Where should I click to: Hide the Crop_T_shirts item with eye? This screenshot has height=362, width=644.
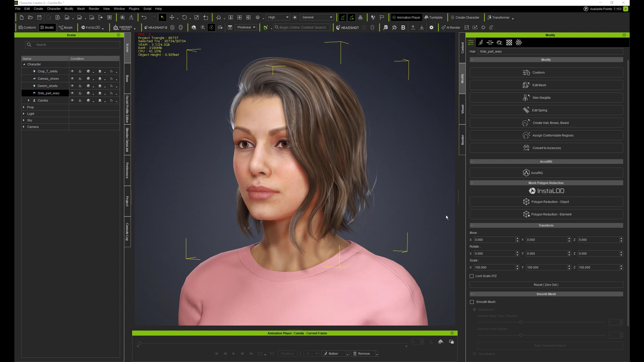72,71
